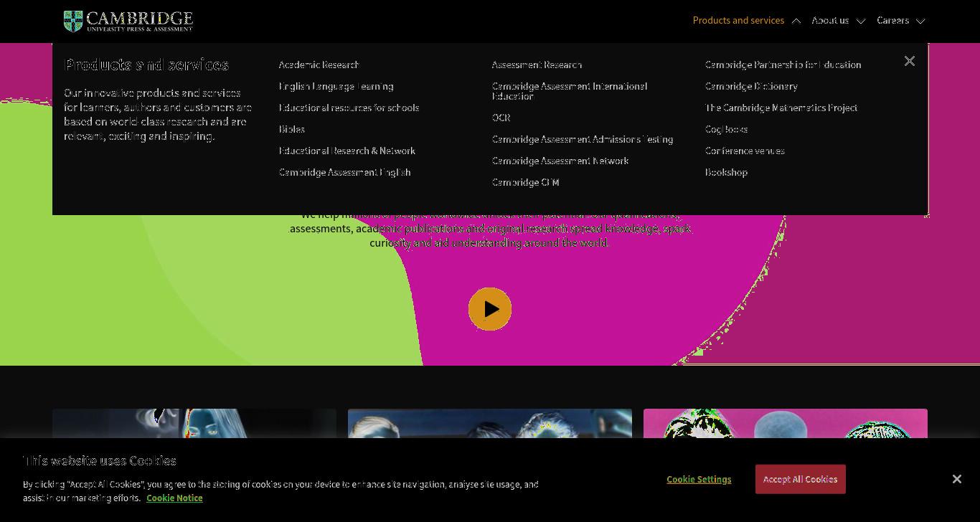Screen dimensions: 980x522
Task: Open the right pink article card thumbnail
Action: click(x=786, y=424)
